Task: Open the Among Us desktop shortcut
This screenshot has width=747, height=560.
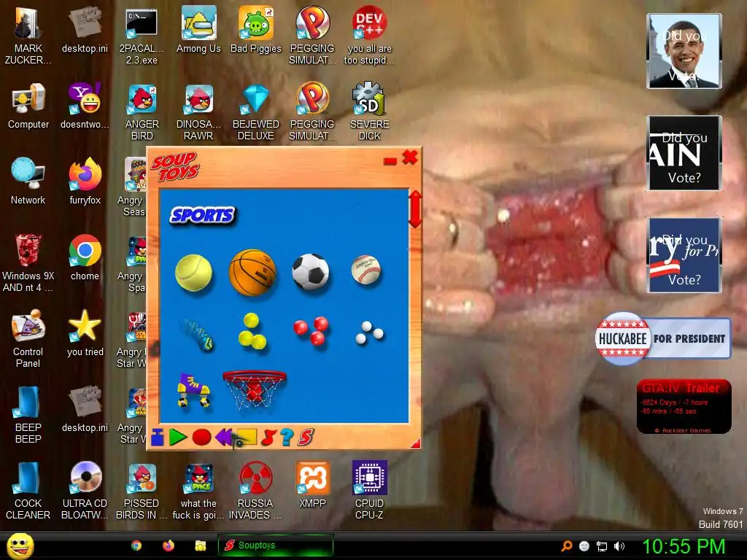Action: point(198,29)
